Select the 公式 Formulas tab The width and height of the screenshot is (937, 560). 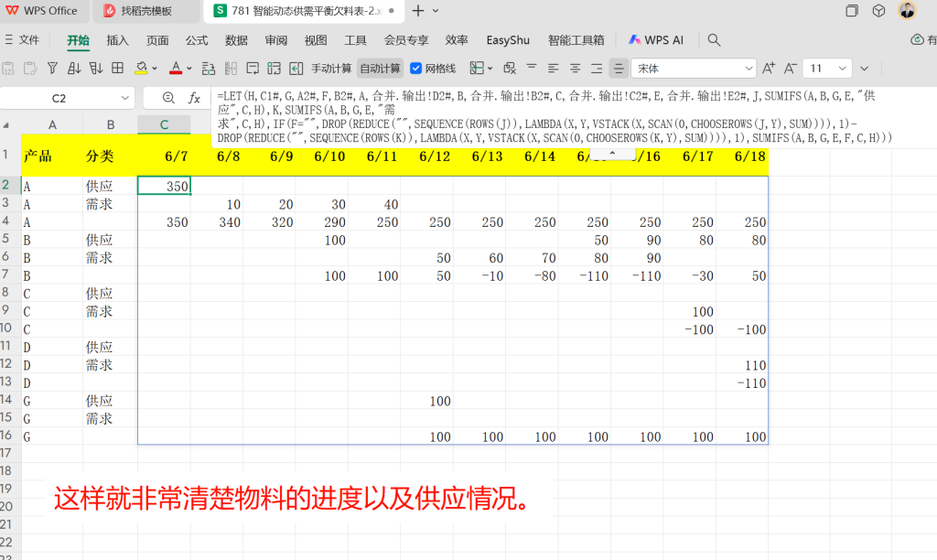[197, 40]
